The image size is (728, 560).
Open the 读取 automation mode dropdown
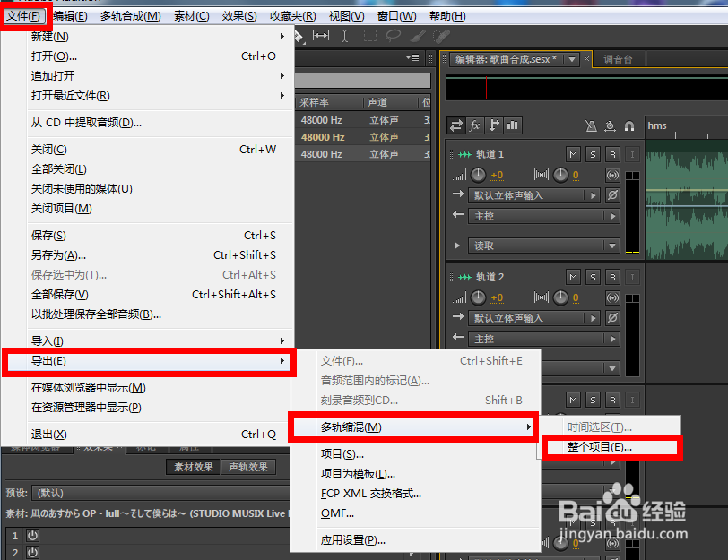click(538, 244)
